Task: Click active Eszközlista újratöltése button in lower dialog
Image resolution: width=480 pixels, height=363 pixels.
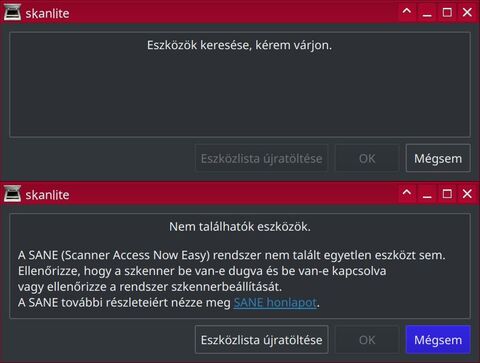Action: click(262, 340)
